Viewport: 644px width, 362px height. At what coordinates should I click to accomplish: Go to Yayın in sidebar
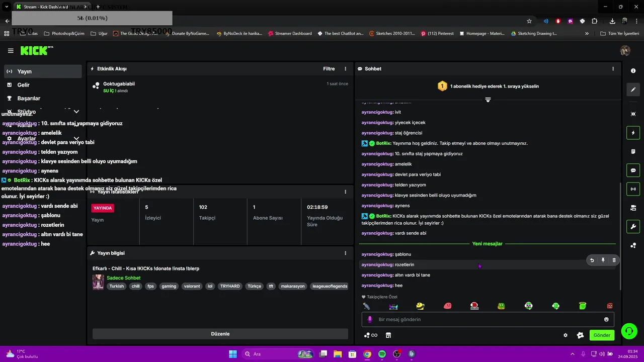click(x=43, y=71)
